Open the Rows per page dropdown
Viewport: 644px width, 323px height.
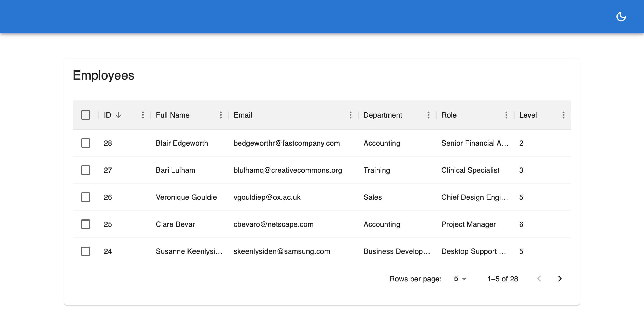(460, 279)
